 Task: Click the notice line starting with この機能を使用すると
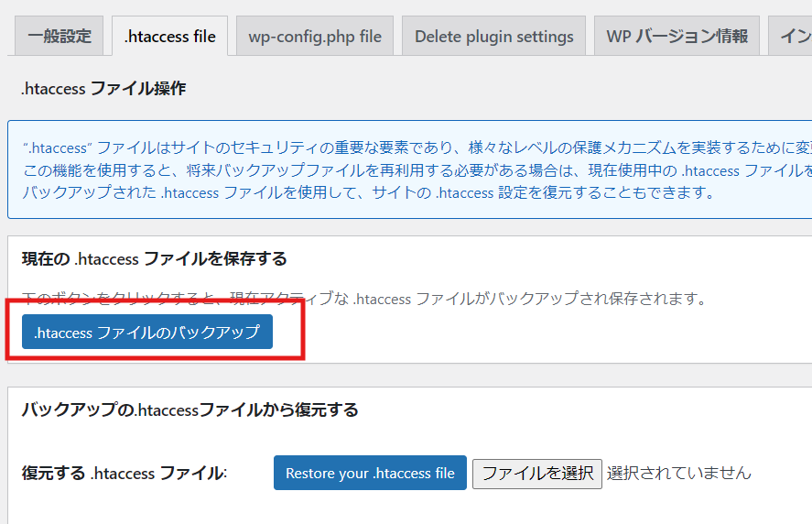pos(412,169)
